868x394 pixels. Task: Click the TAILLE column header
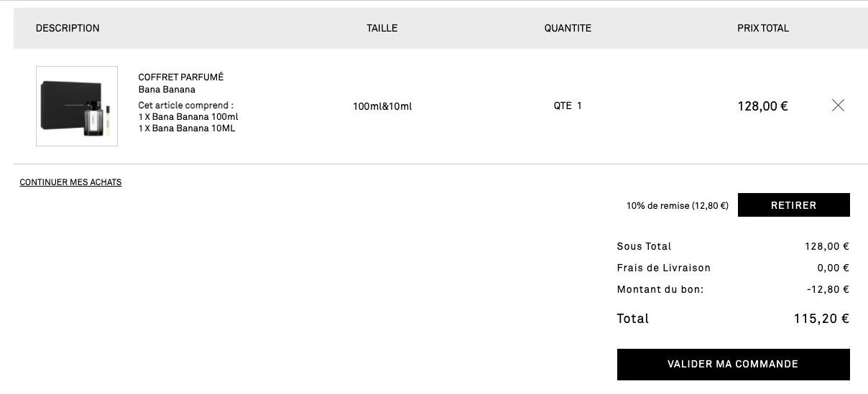pos(382,28)
